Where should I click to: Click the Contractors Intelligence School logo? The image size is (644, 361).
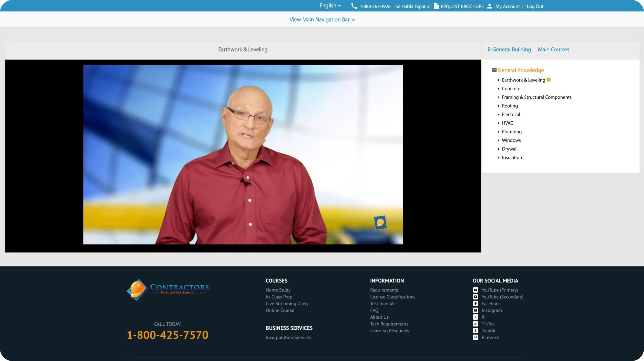point(167,290)
